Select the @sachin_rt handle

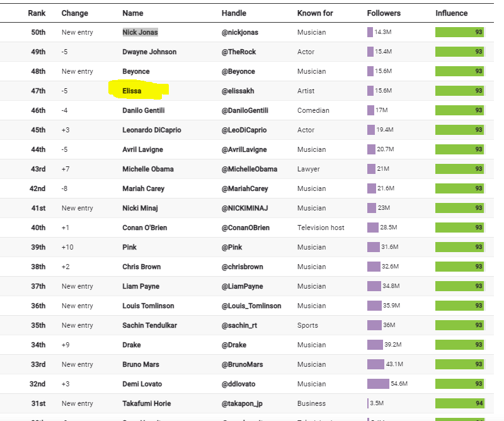point(239,325)
